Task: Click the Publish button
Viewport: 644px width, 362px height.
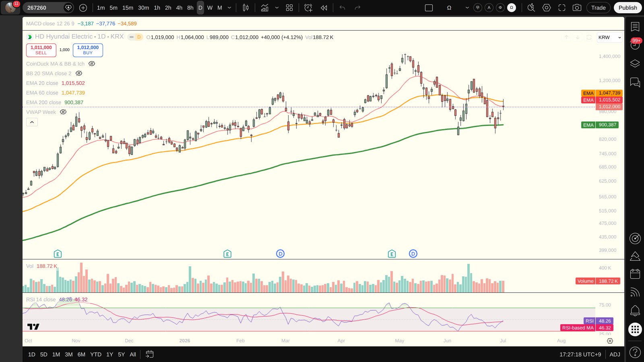Action: click(x=628, y=8)
